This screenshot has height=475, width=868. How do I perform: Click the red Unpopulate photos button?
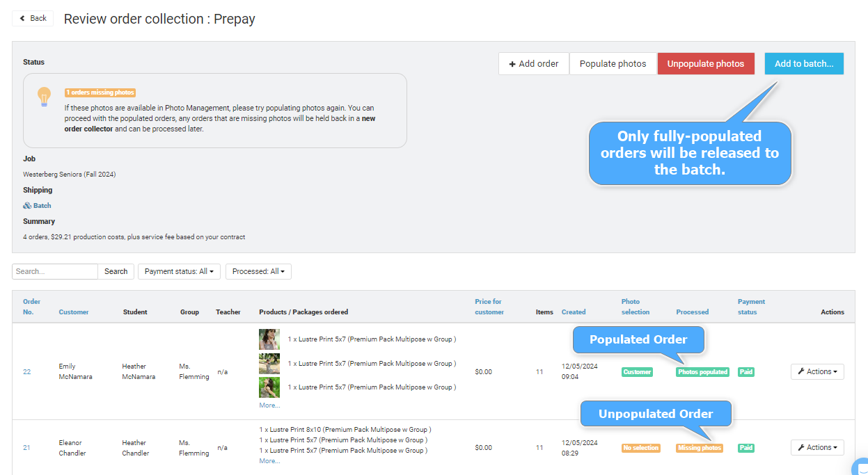pos(706,63)
